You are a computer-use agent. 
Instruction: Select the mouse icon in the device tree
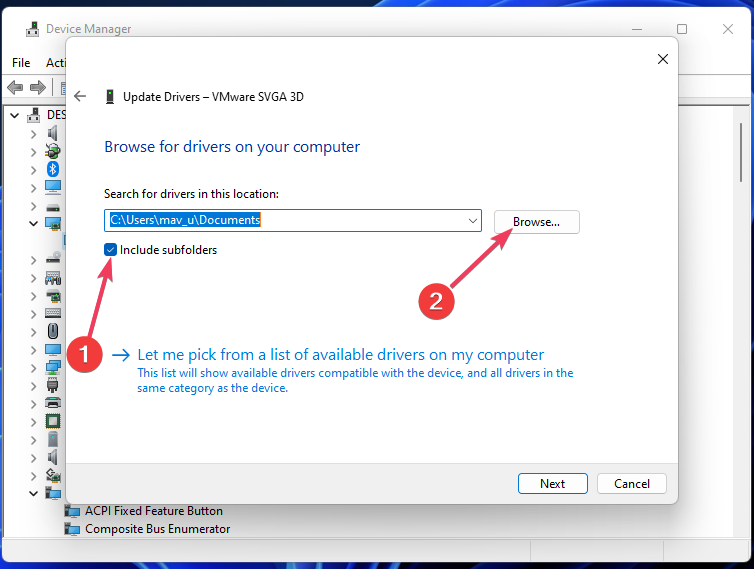[53, 331]
